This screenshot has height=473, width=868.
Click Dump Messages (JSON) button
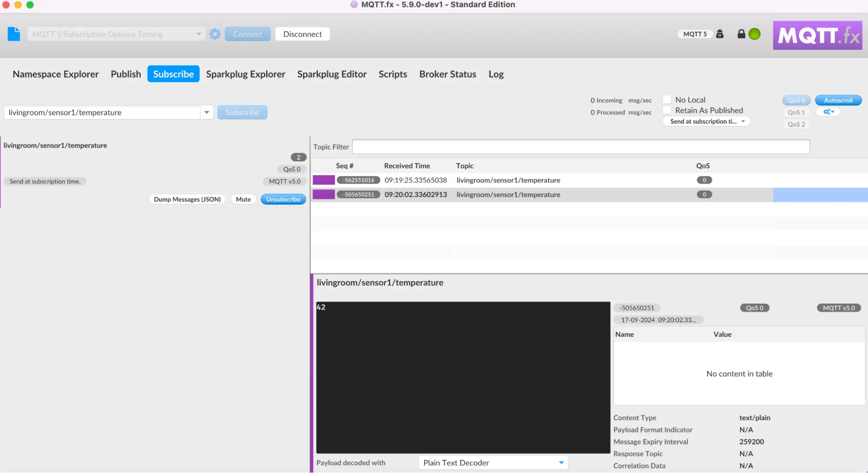point(187,199)
